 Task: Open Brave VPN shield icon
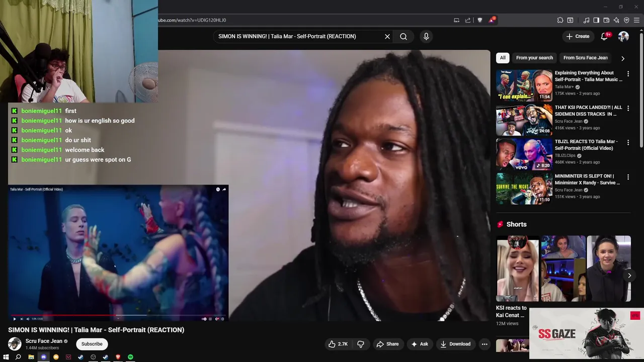point(626,20)
